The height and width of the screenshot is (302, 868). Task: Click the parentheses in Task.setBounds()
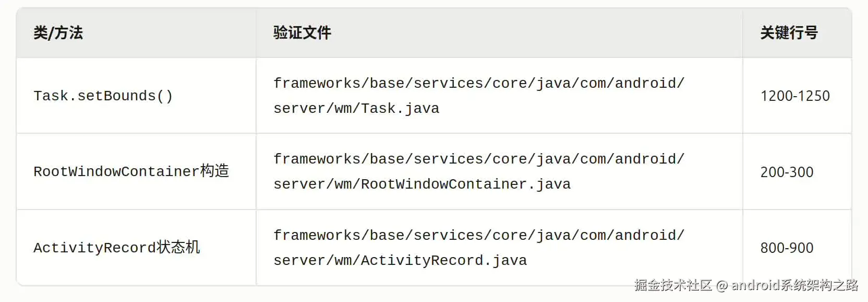click(164, 96)
